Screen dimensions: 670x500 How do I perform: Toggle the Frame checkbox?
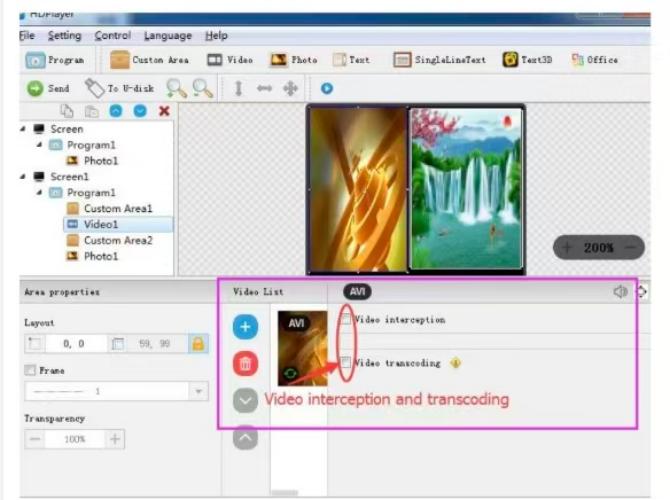(x=30, y=370)
